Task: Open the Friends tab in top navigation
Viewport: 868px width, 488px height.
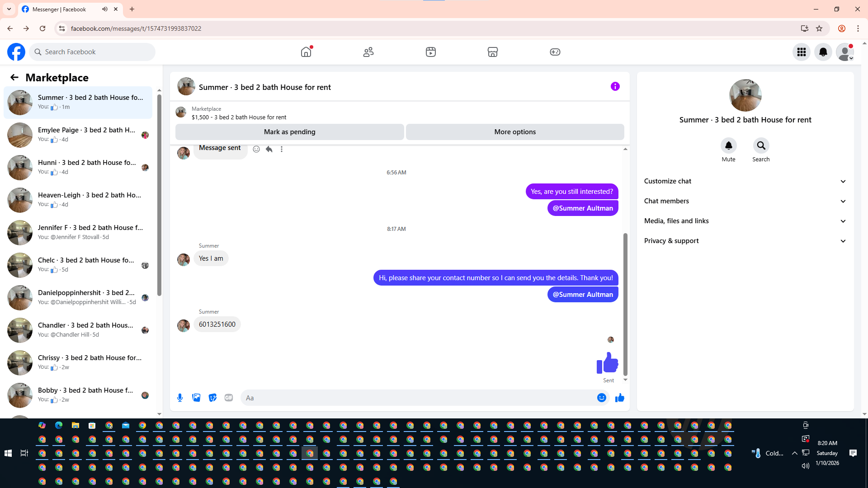Action: (x=368, y=52)
